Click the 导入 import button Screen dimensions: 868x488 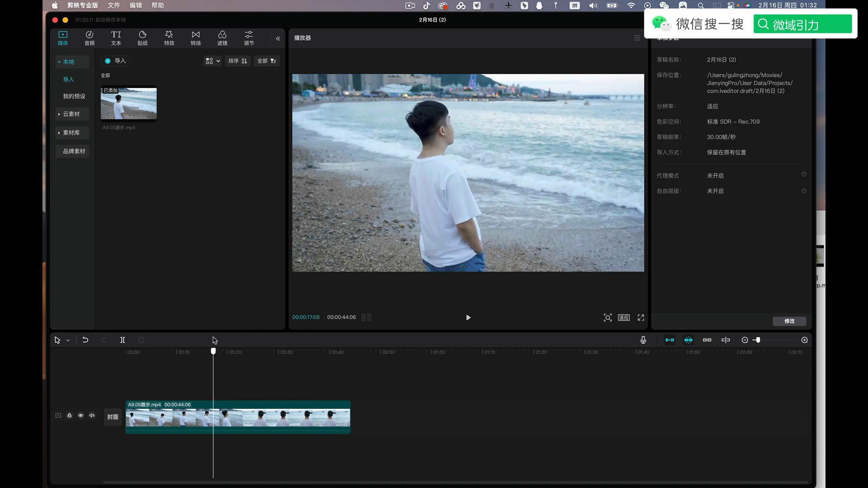(x=115, y=61)
